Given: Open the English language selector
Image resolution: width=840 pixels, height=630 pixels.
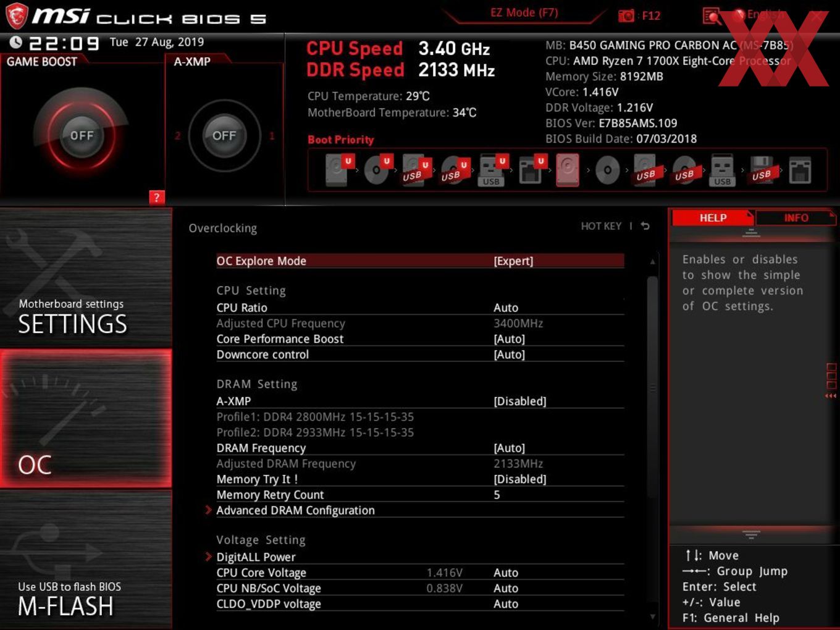Looking at the screenshot, I should 759,14.
